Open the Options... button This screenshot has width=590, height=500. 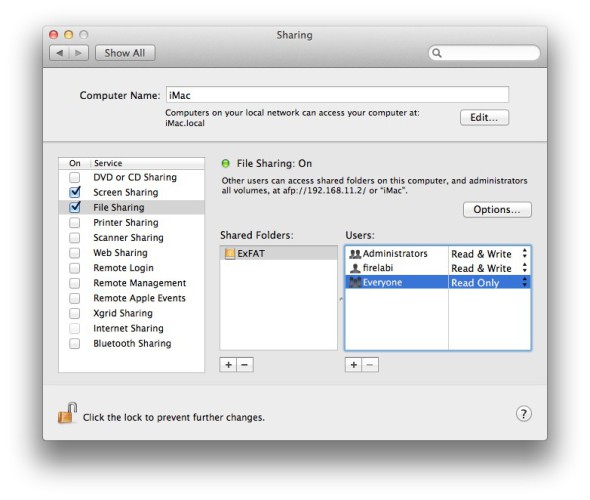(497, 210)
